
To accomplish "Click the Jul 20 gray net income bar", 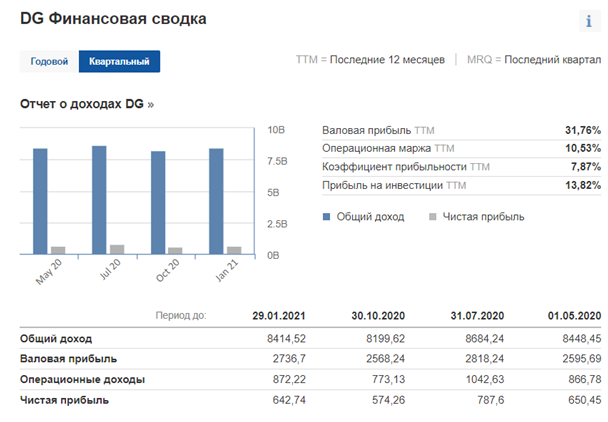I will [x=117, y=249].
